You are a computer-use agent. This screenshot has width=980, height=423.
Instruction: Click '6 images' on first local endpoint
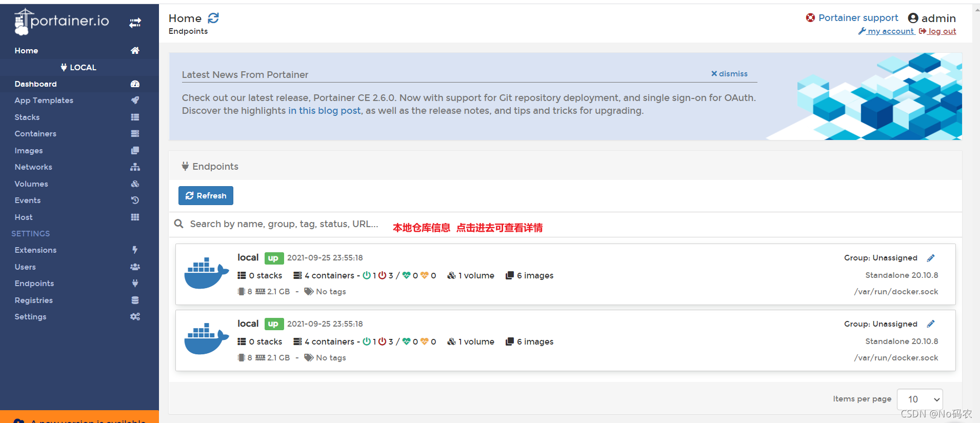(529, 275)
